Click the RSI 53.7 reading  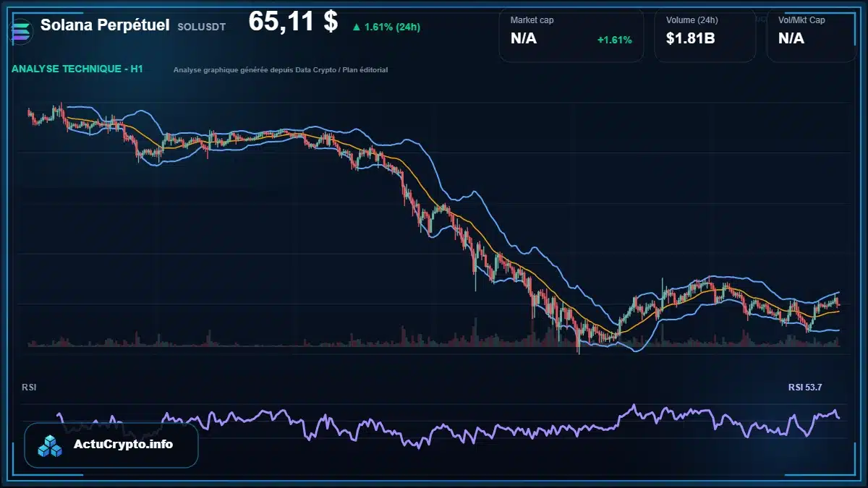click(x=805, y=388)
